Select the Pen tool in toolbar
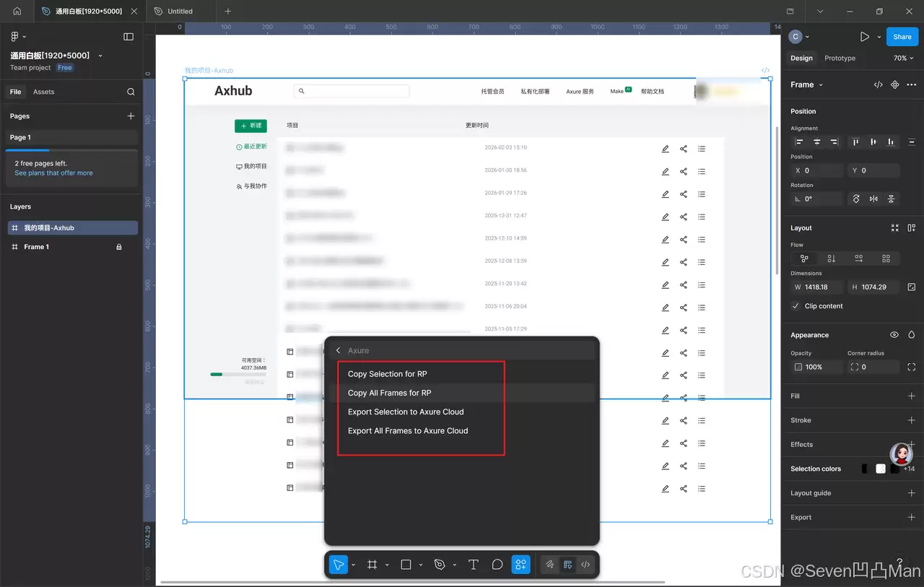 [440, 565]
